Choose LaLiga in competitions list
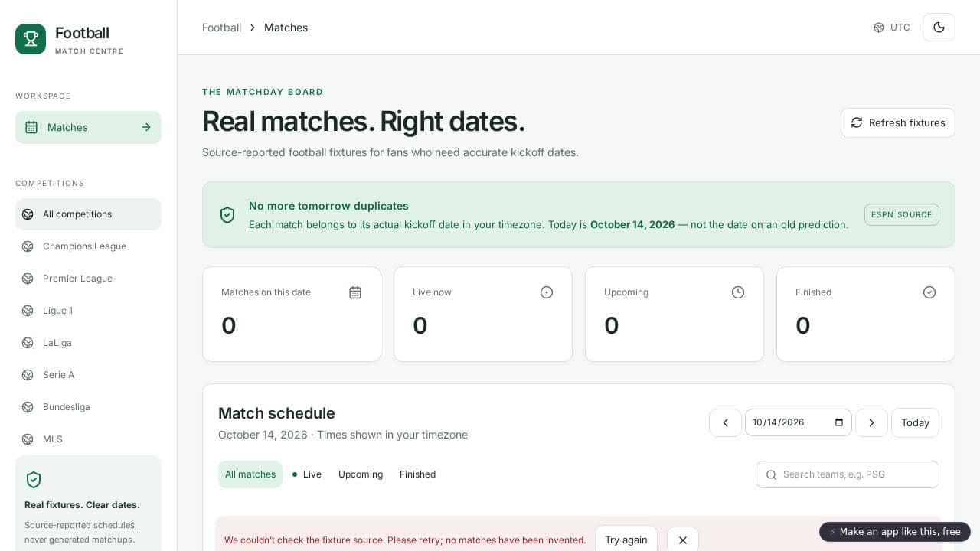The height and width of the screenshot is (551, 980). 88,343
